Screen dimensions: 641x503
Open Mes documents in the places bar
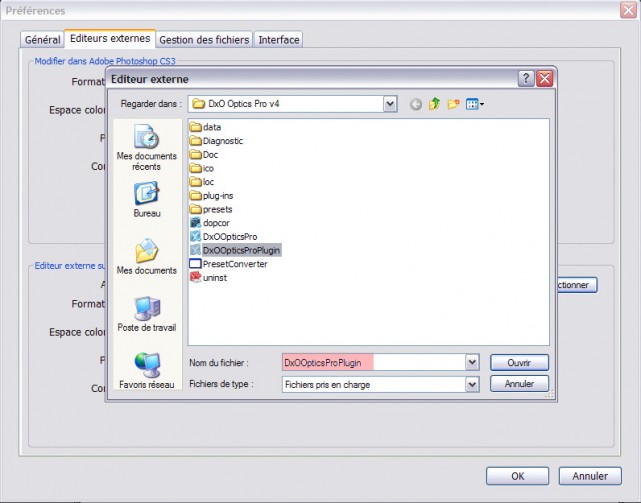click(146, 257)
